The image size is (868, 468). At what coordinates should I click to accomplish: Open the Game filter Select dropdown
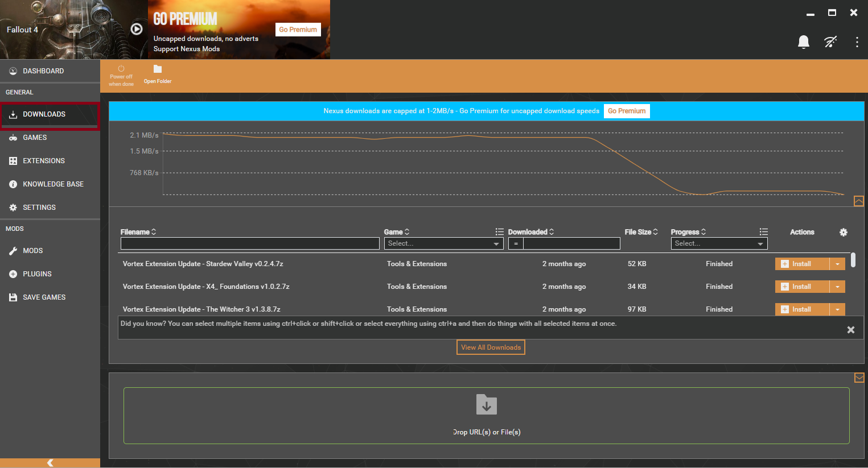click(443, 243)
